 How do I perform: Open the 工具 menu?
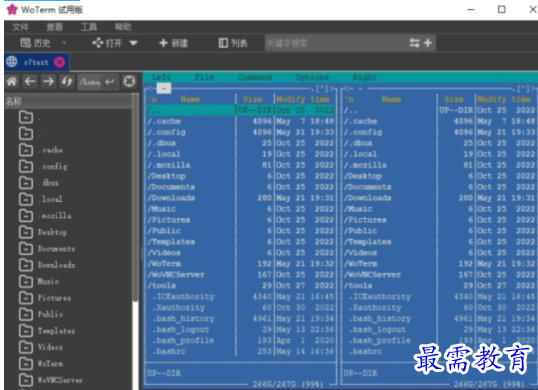click(x=89, y=27)
